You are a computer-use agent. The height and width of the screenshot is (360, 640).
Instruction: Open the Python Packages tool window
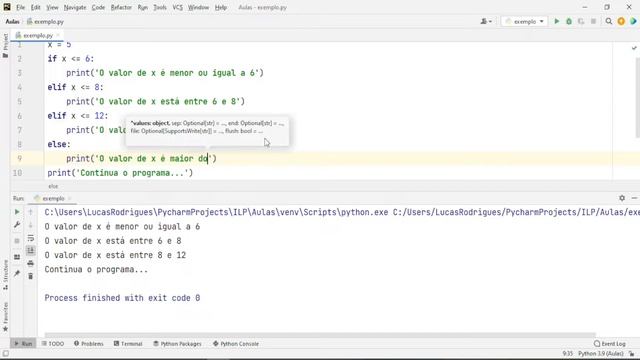tap(177, 344)
